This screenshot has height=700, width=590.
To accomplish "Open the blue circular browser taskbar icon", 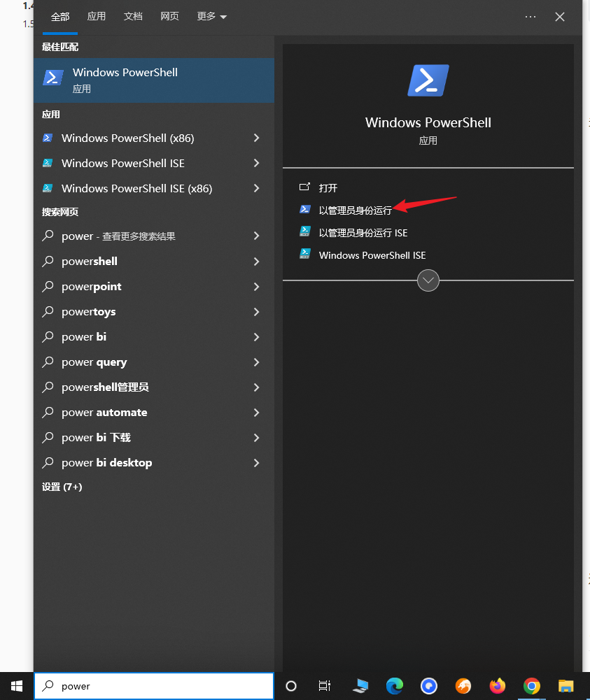I will (x=429, y=686).
